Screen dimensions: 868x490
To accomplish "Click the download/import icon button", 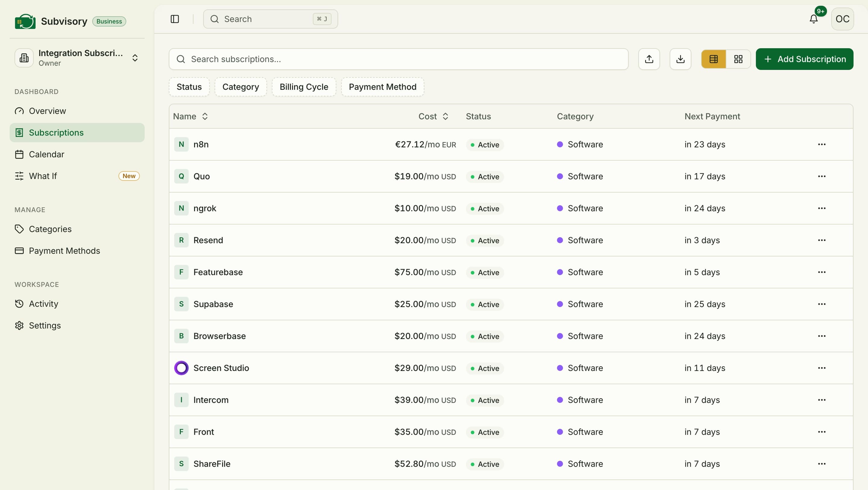I will pyautogui.click(x=680, y=59).
